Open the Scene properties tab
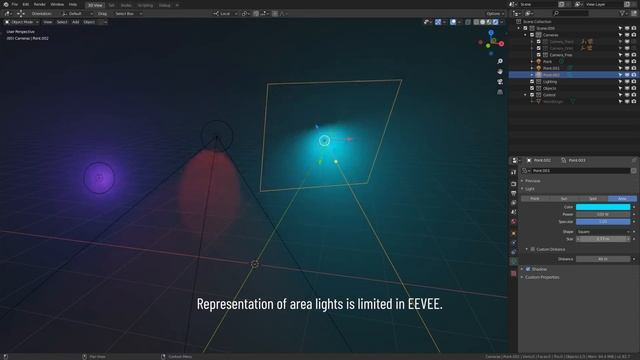The height and width of the screenshot is (360, 640). [x=513, y=212]
